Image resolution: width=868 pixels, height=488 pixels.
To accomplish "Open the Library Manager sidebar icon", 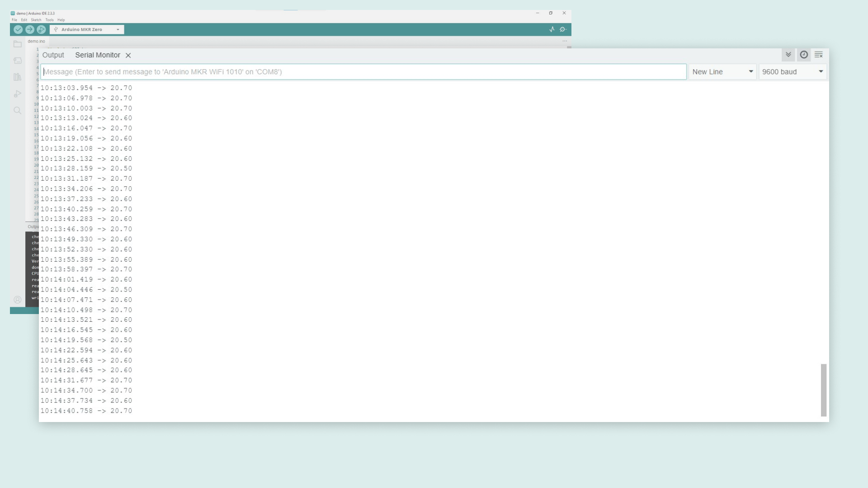I will 18,77.
